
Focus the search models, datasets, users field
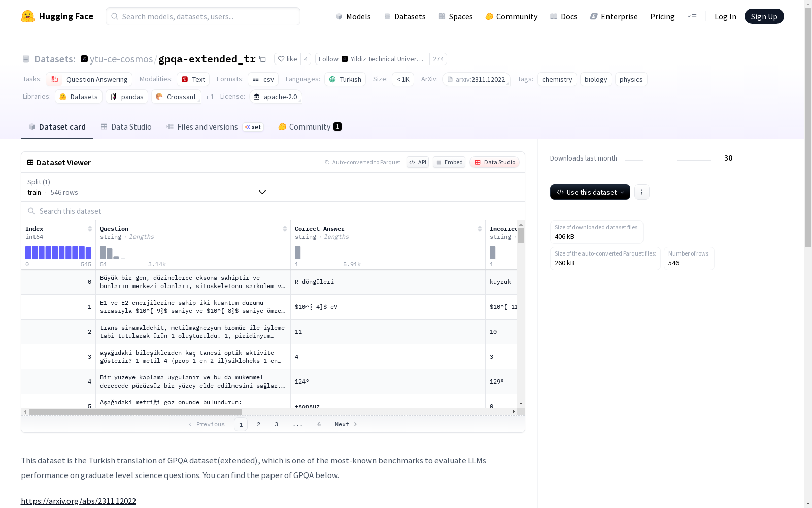[203, 16]
